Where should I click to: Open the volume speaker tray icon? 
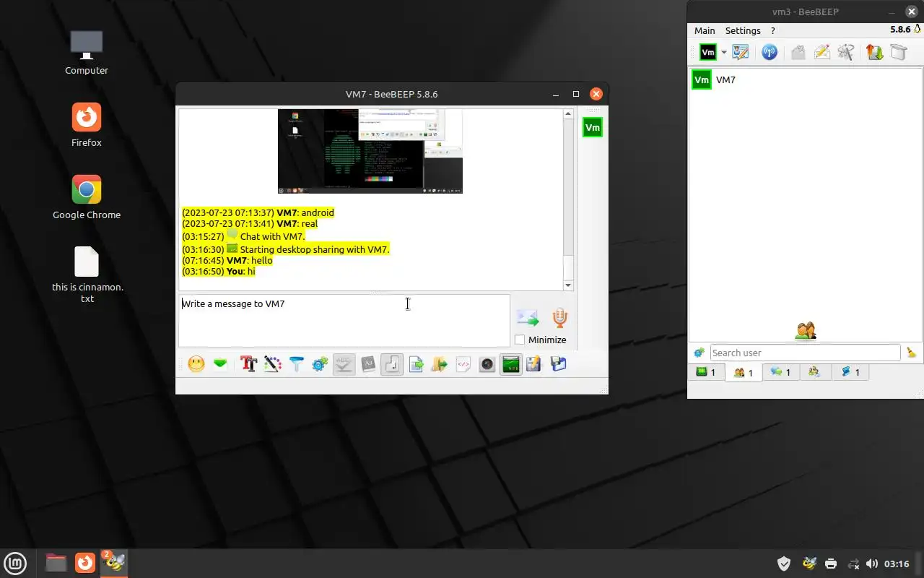tap(872, 564)
